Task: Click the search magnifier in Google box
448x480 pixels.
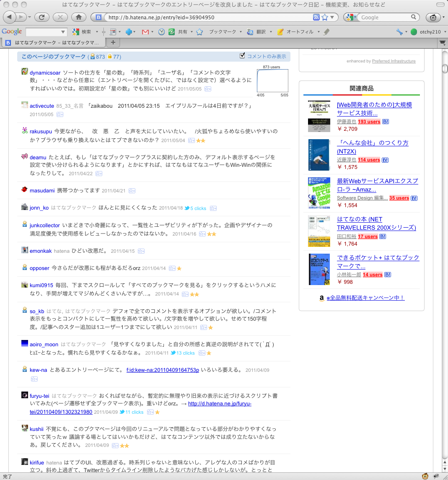Action: [x=413, y=17]
